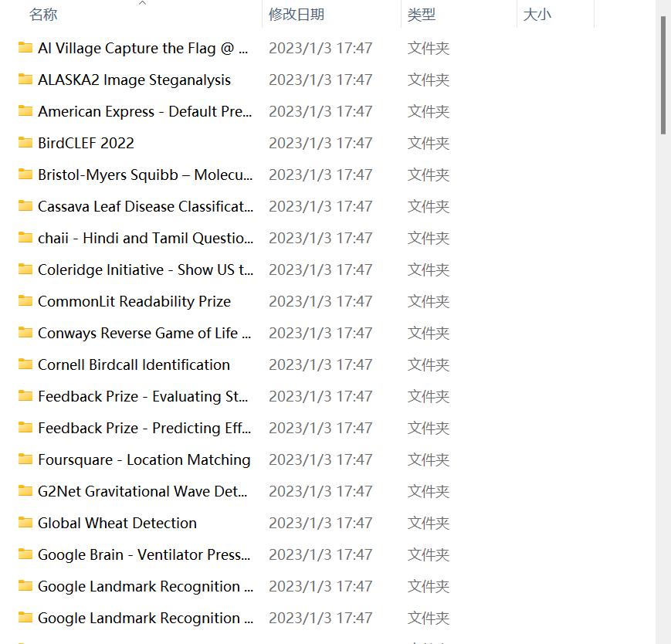Select CommonLit Readability Prize name
Image resolution: width=671 pixels, height=644 pixels.
134,302
